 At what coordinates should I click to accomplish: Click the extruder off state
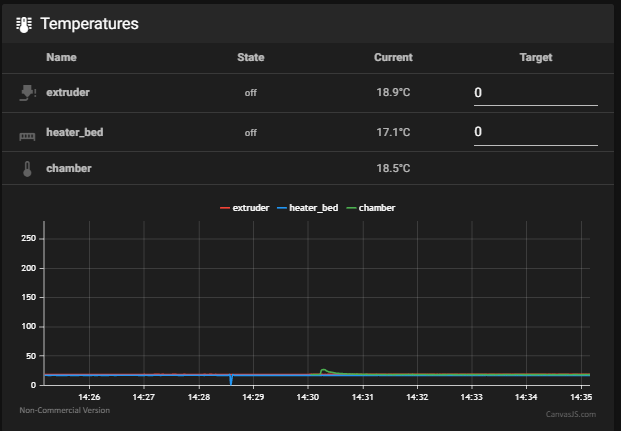(x=251, y=93)
